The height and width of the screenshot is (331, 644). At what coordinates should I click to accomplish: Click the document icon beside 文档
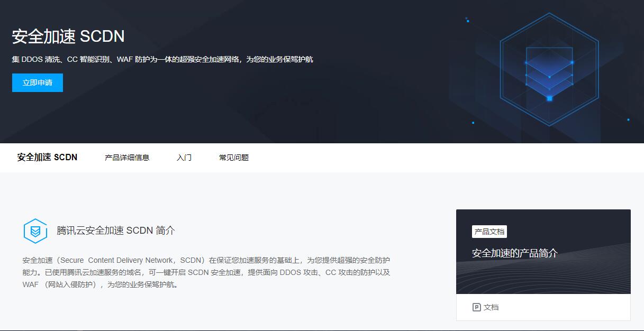(x=476, y=307)
